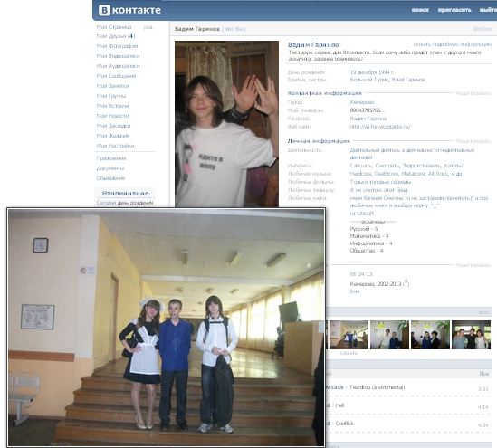Open the last photo thumbnail on right
The height and width of the screenshot is (448, 497).
[x=471, y=335]
